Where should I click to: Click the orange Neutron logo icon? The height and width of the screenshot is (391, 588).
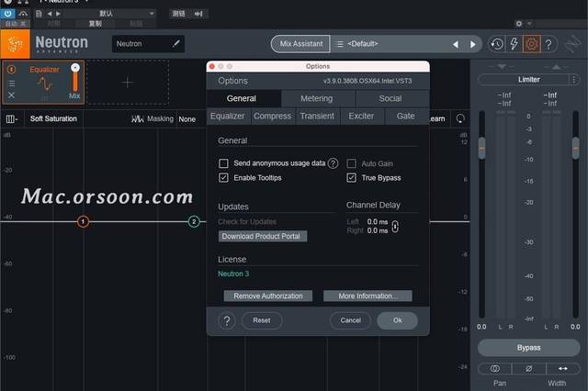tap(15, 44)
